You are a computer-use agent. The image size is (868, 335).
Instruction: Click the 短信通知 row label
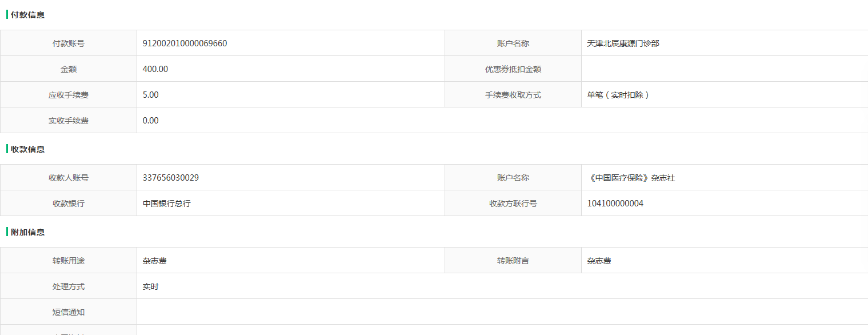click(x=69, y=312)
